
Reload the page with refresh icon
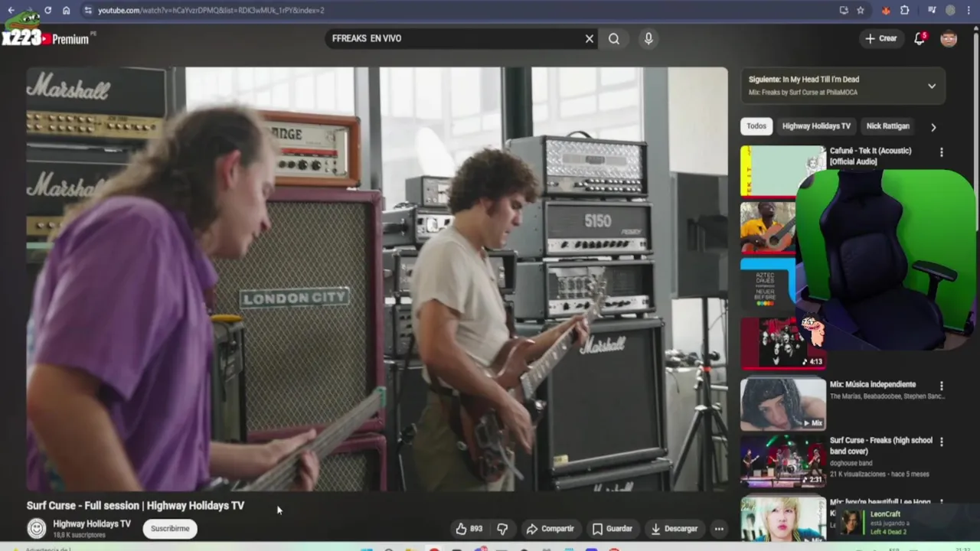click(47, 10)
